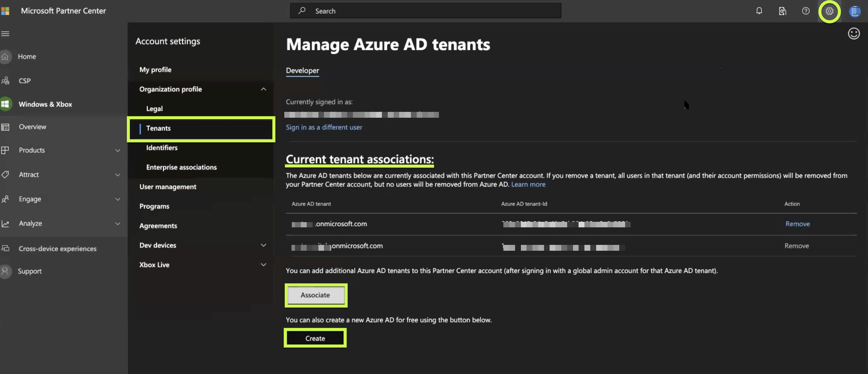Focus the Search input field
The image size is (868, 374).
click(x=425, y=11)
